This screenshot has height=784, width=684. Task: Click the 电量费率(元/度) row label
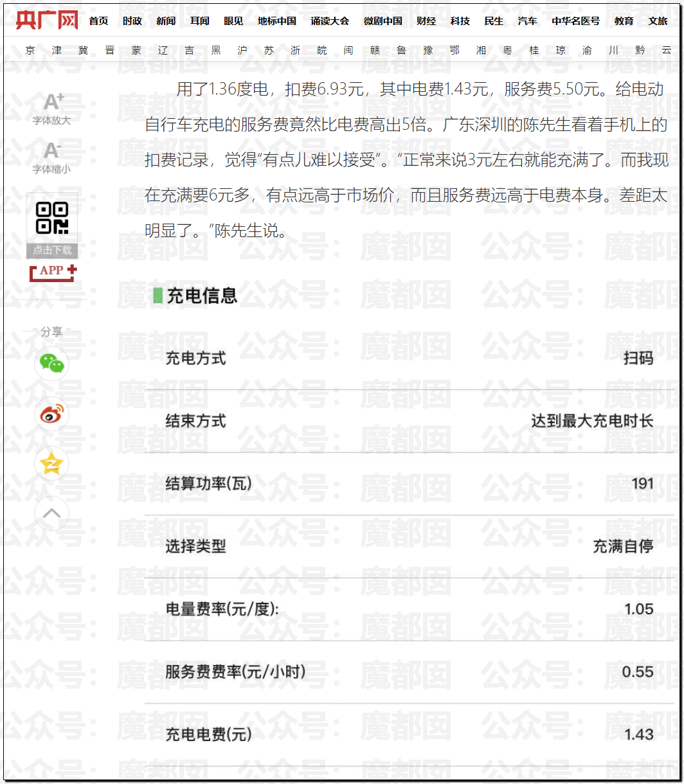coord(222,609)
